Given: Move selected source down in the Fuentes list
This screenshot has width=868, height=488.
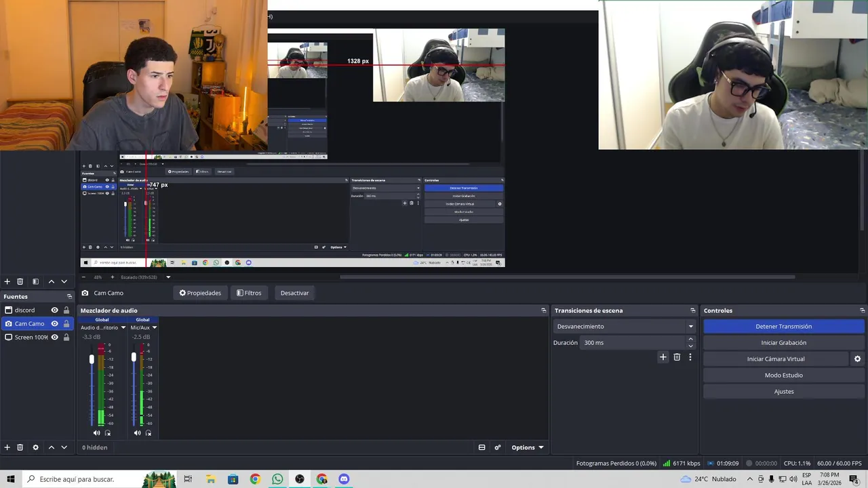Looking at the screenshot, I should click(x=64, y=447).
